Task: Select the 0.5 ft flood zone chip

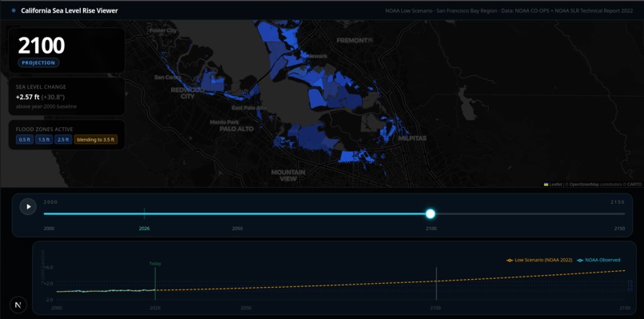Action: [x=25, y=140]
